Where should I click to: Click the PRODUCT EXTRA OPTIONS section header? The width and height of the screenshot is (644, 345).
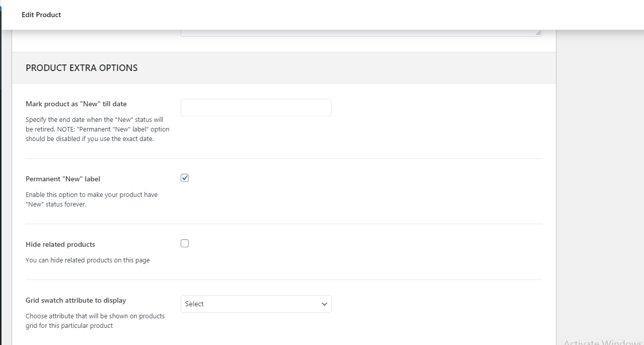(x=82, y=68)
